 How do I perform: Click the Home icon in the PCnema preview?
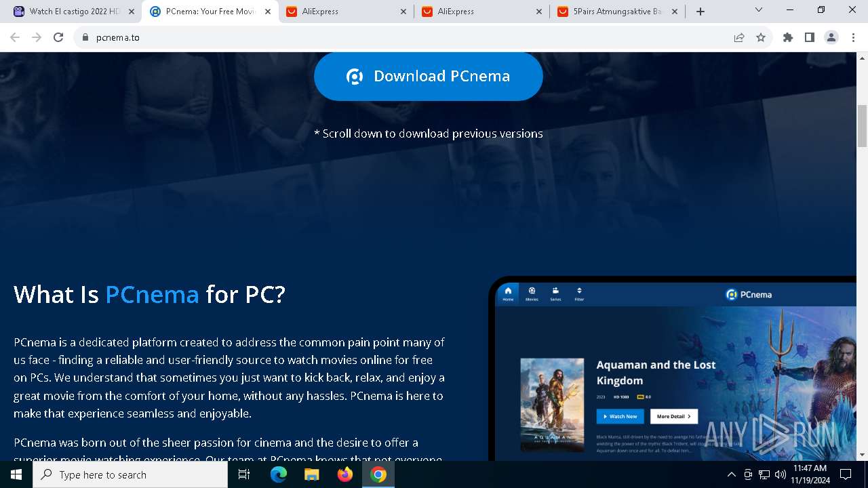click(508, 293)
